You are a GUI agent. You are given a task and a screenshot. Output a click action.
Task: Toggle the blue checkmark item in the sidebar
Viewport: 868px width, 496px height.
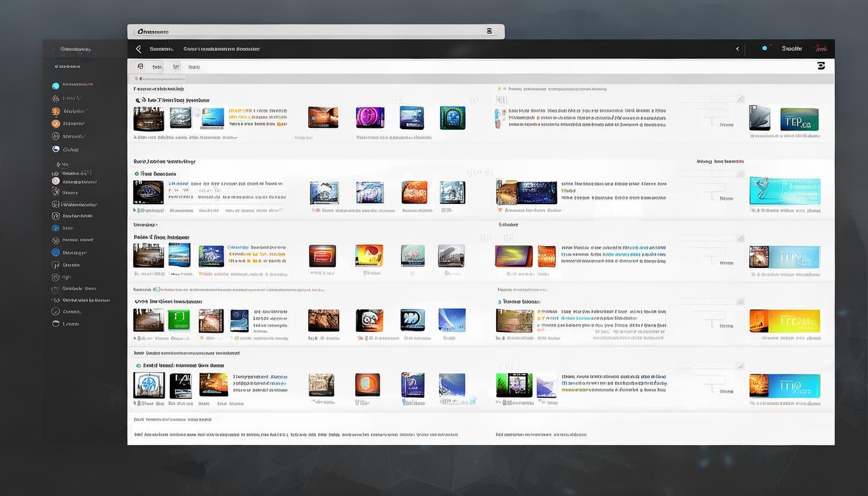click(x=56, y=228)
